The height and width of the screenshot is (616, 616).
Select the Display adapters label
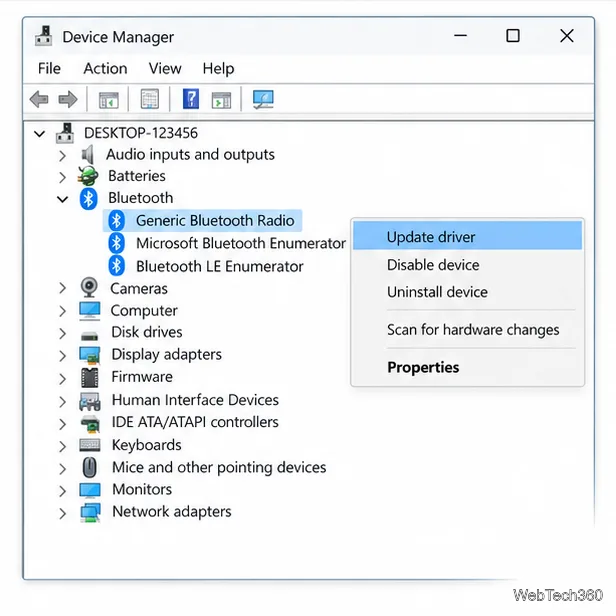click(167, 354)
